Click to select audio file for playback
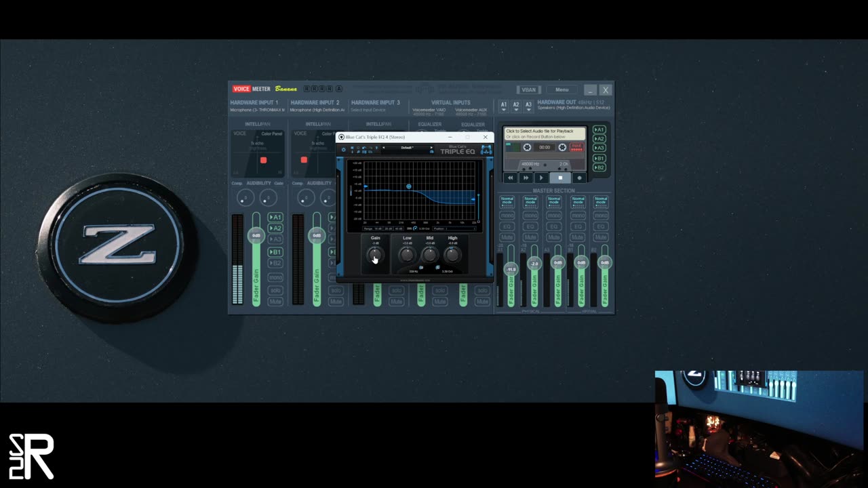This screenshot has height=488, width=868. (x=546, y=134)
